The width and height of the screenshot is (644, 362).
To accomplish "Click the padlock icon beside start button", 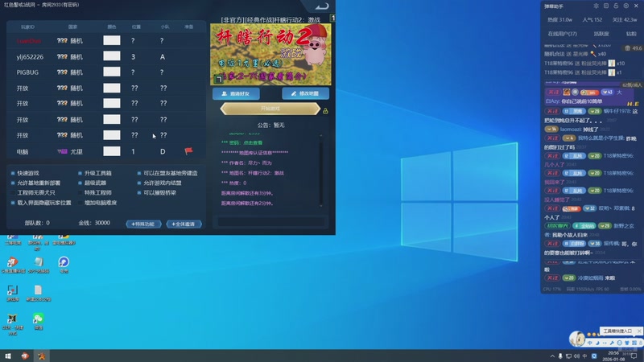I will tap(325, 111).
